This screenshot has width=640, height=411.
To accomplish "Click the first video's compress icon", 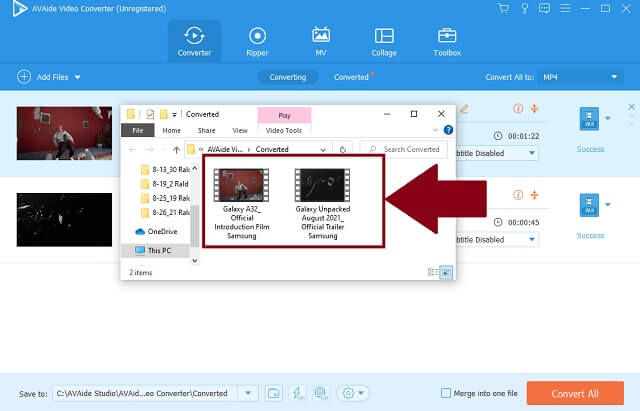I will click(x=534, y=109).
